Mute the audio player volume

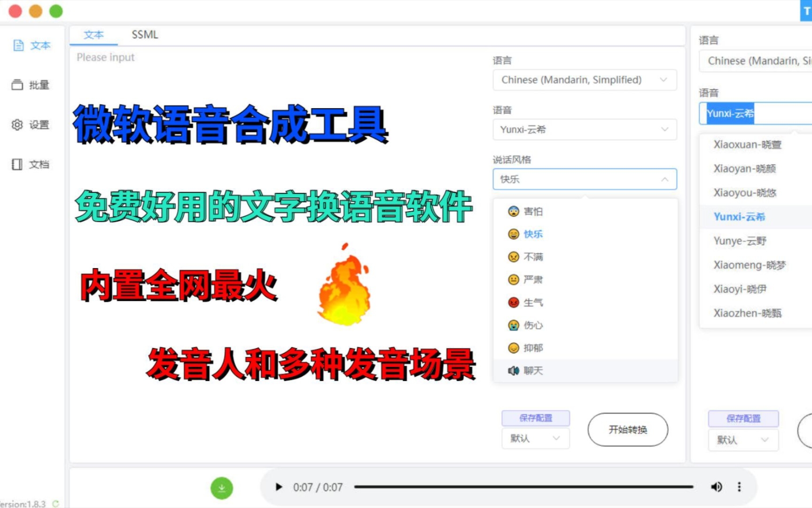(x=716, y=487)
